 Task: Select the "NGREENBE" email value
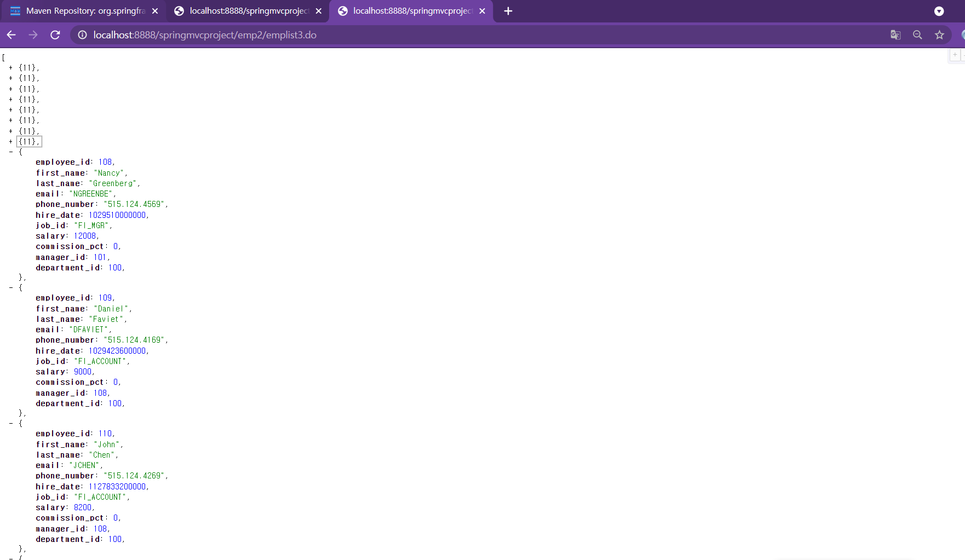[91, 194]
